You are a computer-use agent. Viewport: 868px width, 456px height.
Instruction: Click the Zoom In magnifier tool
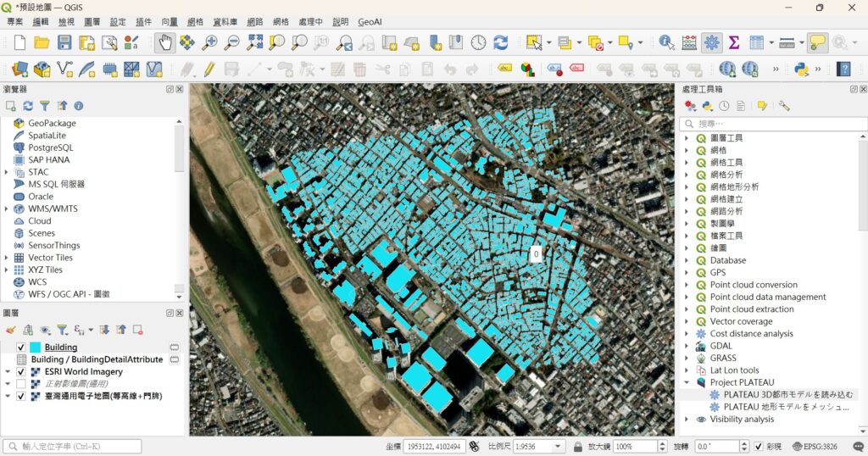(x=209, y=42)
